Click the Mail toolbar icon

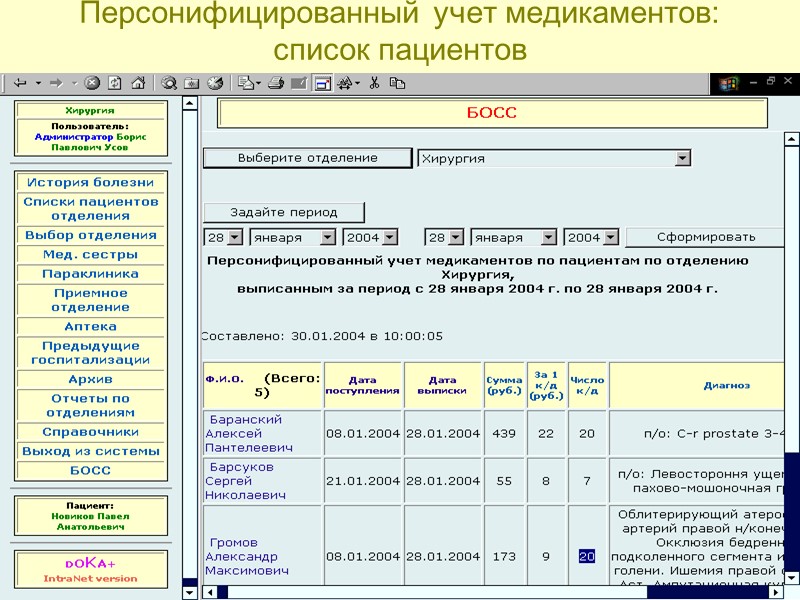tap(246, 83)
